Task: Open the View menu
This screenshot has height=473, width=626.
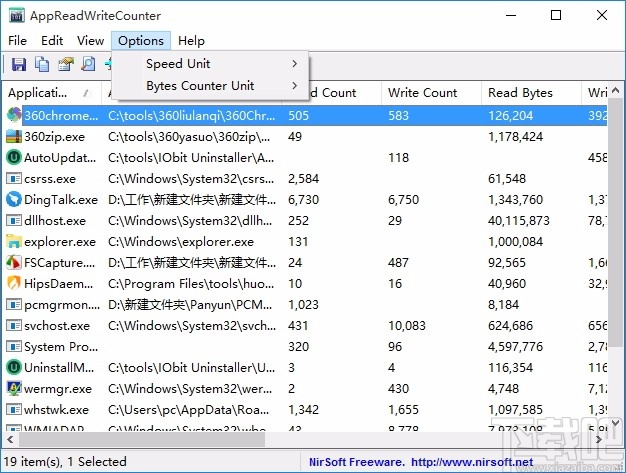Action: coord(90,41)
